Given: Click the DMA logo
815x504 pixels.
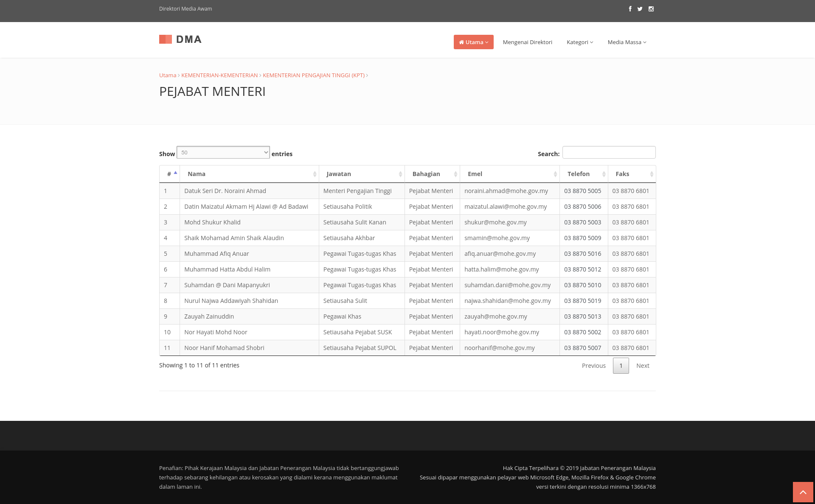Looking at the screenshot, I should 180,39.
